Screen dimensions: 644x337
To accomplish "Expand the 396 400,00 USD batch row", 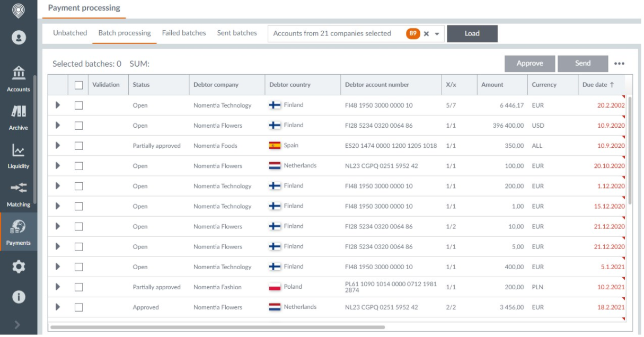I will pos(58,125).
